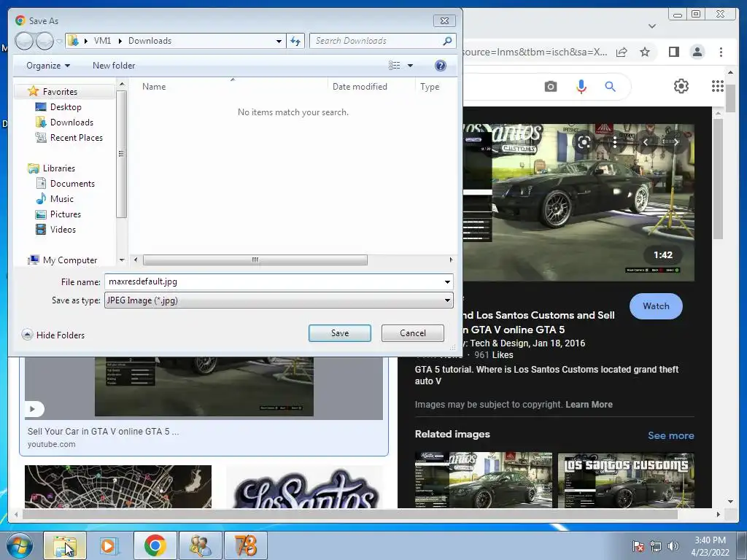Image resolution: width=747 pixels, height=560 pixels.
Task: Select My Computer in navigation pane
Action: tap(69, 260)
